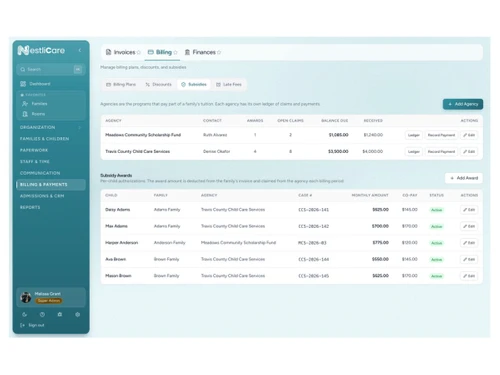Select Billing & Payments section
This screenshot has width=500, height=375.
tap(51, 185)
